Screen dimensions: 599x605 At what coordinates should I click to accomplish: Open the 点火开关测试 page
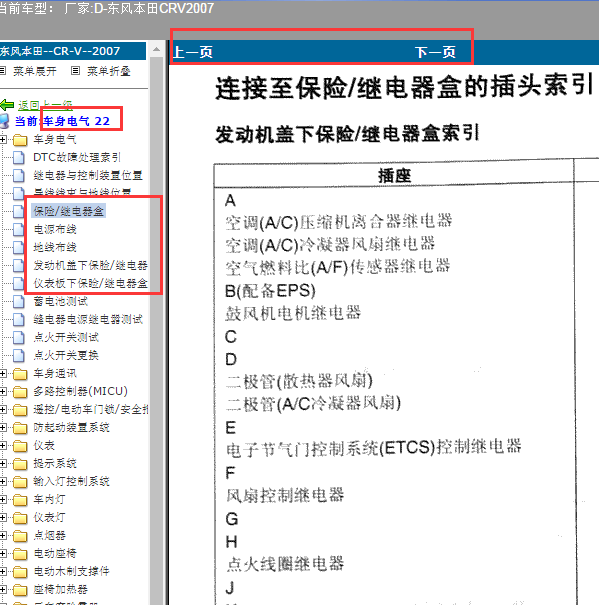point(66,337)
